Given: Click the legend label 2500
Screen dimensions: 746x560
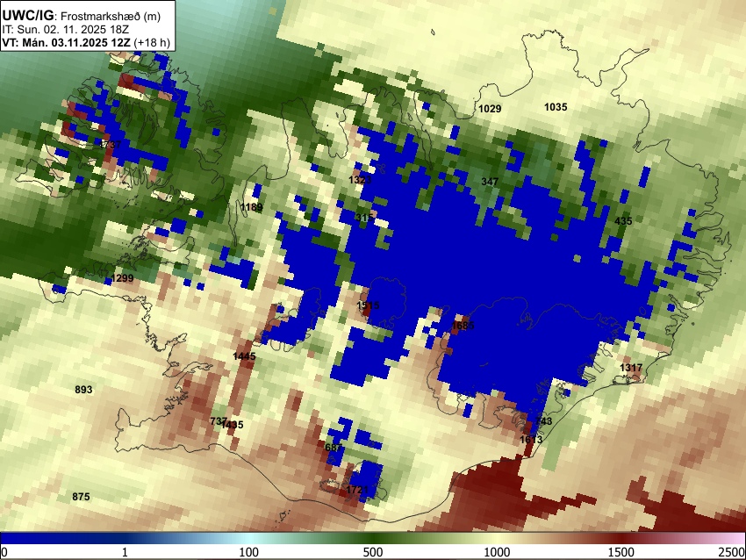Looking at the screenshot, I should (732, 552).
